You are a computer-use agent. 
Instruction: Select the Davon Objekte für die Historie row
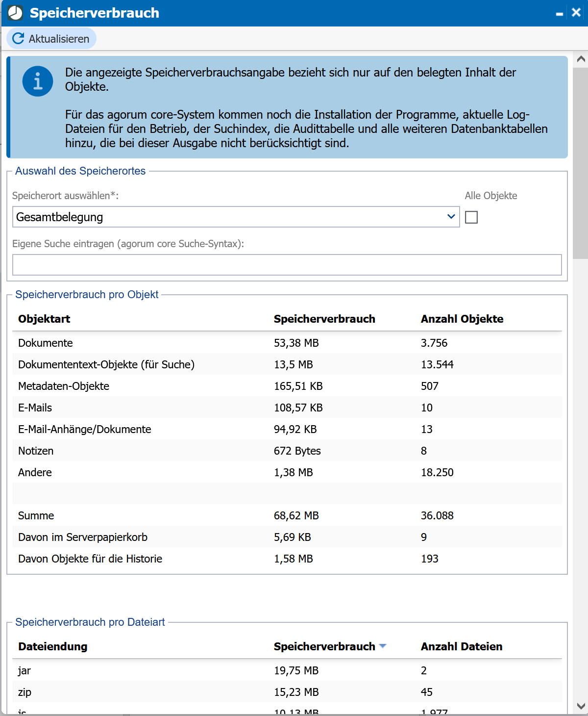[287, 559]
